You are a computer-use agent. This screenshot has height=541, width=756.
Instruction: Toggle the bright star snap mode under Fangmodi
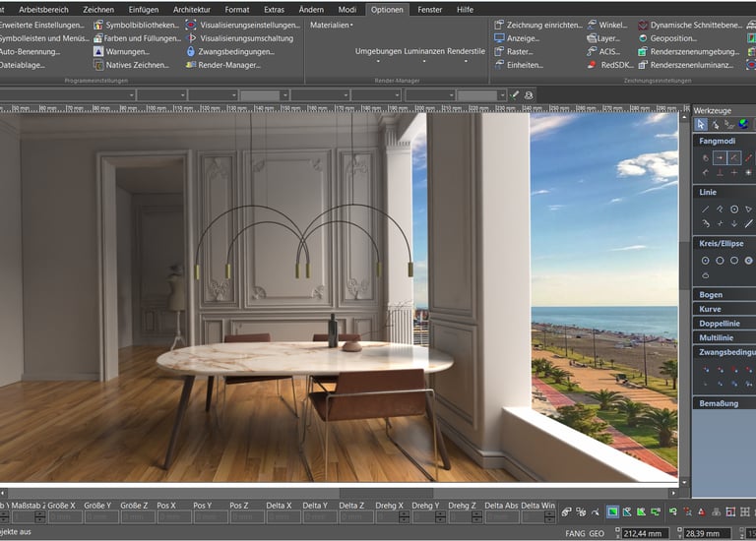coord(748,172)
